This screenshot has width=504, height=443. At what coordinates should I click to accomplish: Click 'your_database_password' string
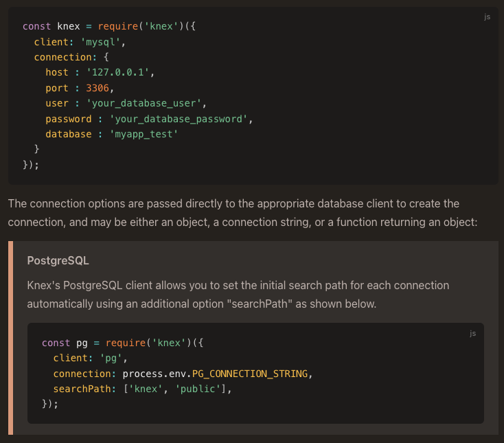click(x=179, y=119)
